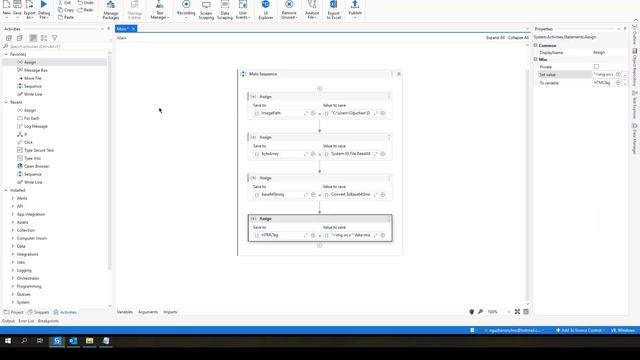Image resolution: width=640 pixels, height=360 pixels.
Task: Click Expand All in designer
Action: pos(495,38)
